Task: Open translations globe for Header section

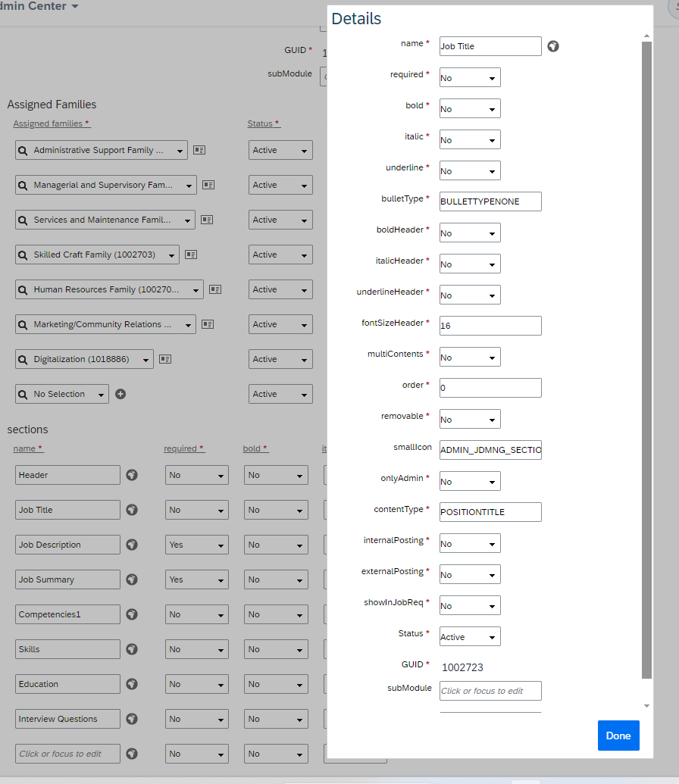Action: click(x=132, y=475)
